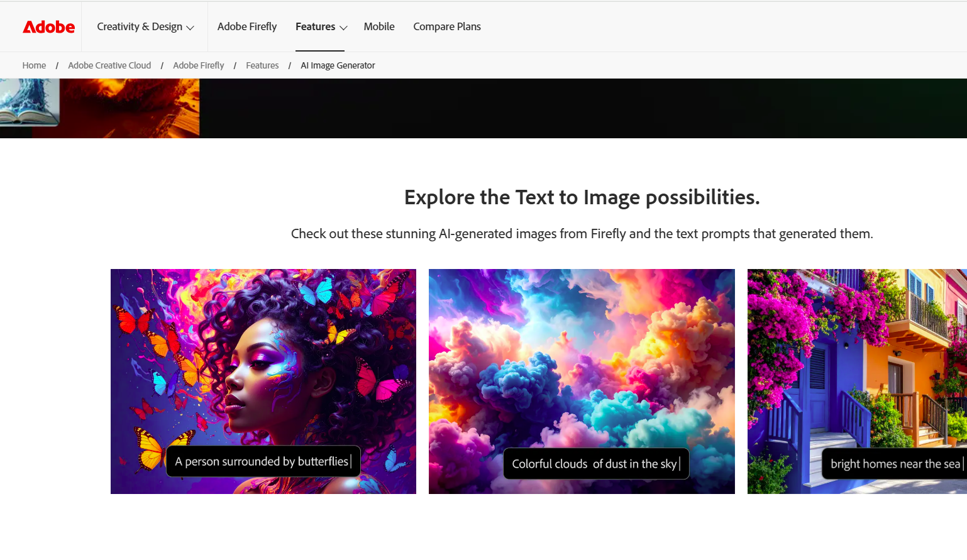Screen dimensions: 967x560
Task: Select the AI Image Generator breadcrumb
Action: 338,65
